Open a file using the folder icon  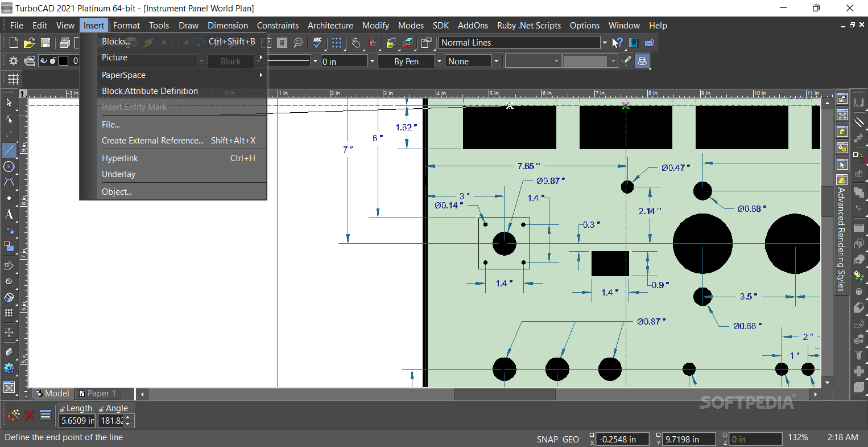pos(30,43)
